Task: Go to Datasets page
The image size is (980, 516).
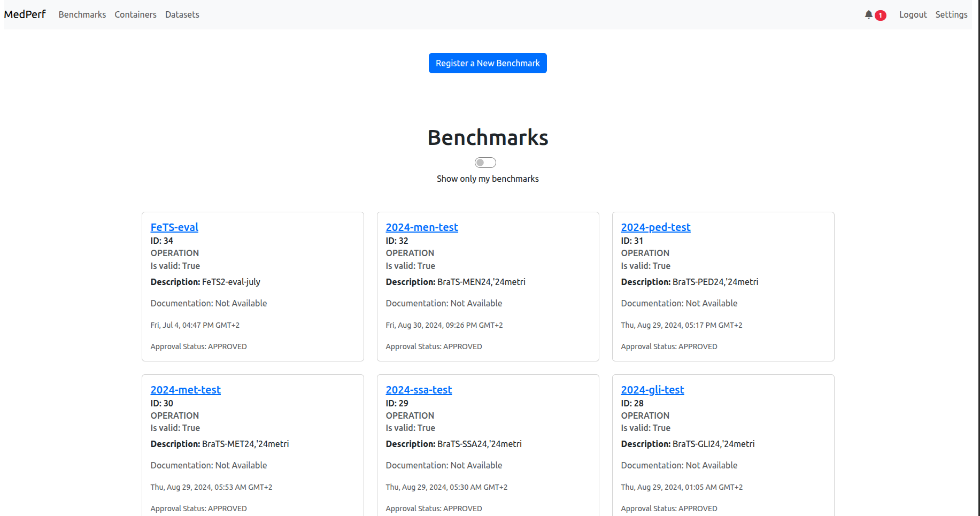Action: pyautogui.click(x=182, y=14)
